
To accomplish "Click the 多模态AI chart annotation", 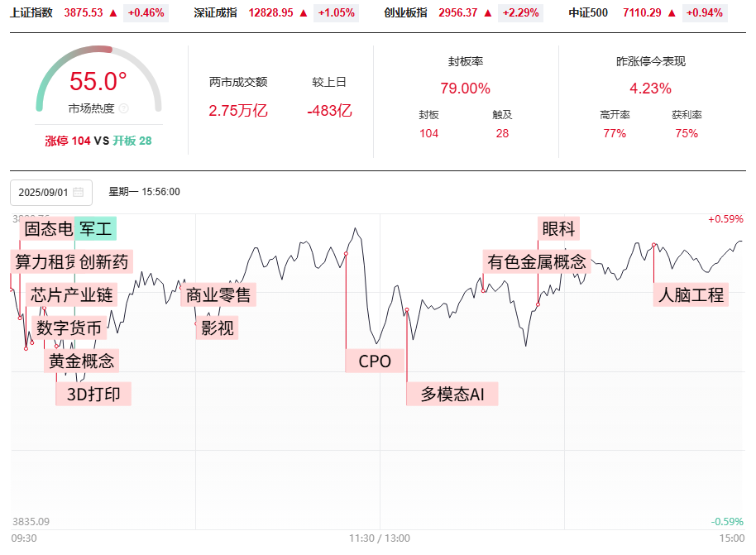I will tap(452, 394).
